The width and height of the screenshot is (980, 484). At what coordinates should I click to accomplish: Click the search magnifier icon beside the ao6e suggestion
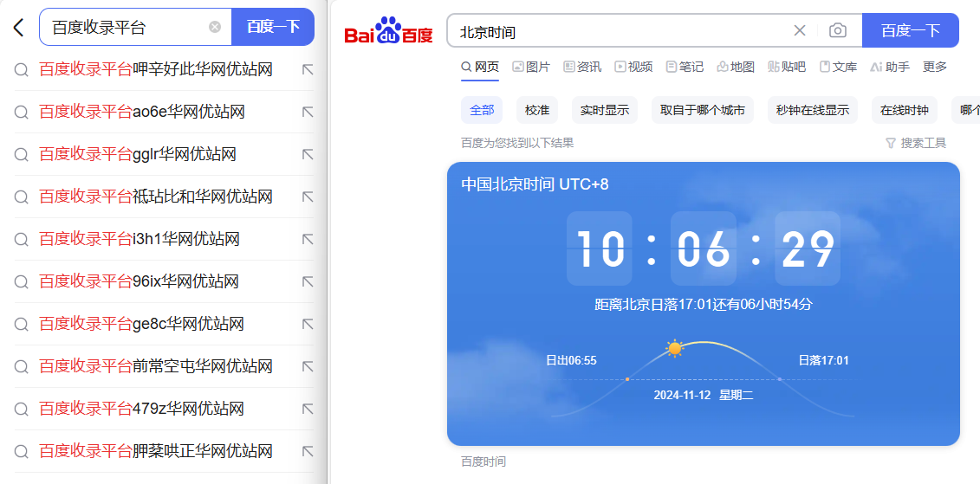(x=22, y=113)
